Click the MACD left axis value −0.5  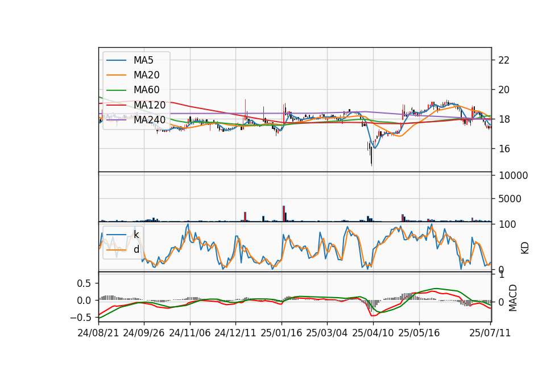pyautogui.click(x=80, y=318)
